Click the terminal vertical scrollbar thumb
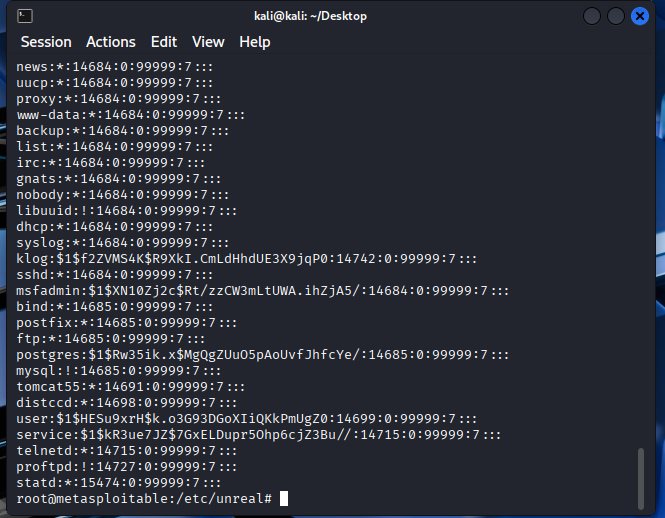 click(x=641, y=479)
